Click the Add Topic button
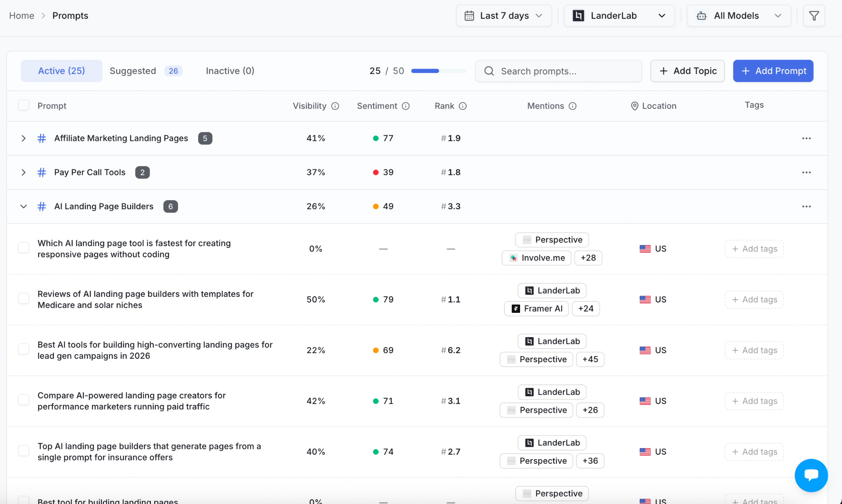 (687, 71)
